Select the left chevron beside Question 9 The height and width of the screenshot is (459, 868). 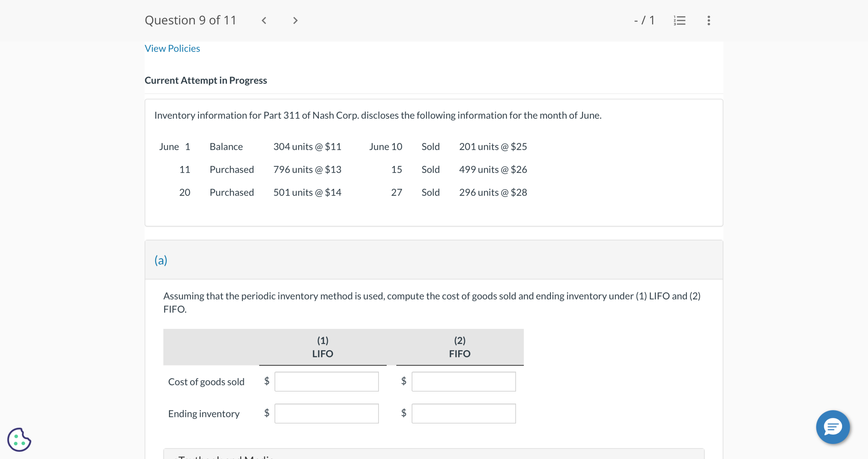coord(264,20)
